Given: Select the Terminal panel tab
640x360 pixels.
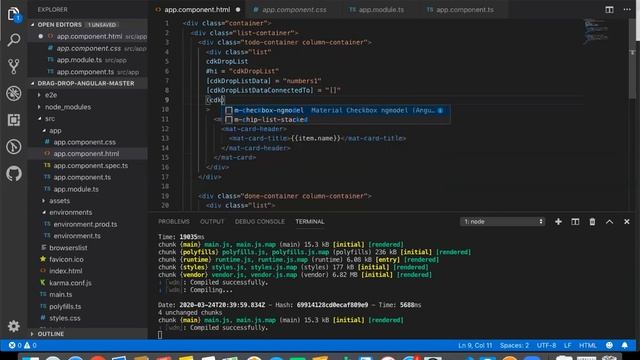Looking at the screenshot, I should tap(310, 222).
